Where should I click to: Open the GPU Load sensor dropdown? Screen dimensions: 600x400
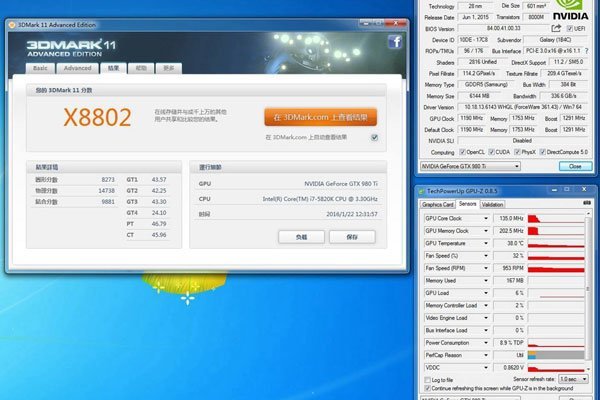click(x=486, y=293)
